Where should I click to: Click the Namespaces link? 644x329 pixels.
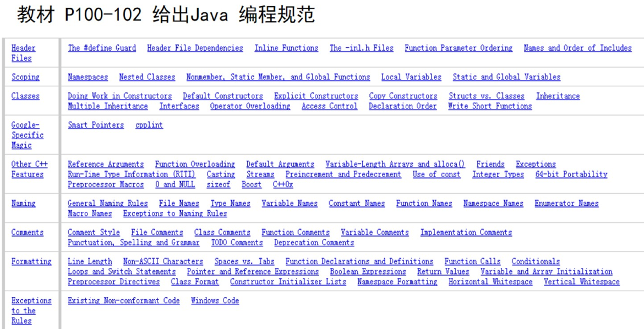[x=88, y=77]
